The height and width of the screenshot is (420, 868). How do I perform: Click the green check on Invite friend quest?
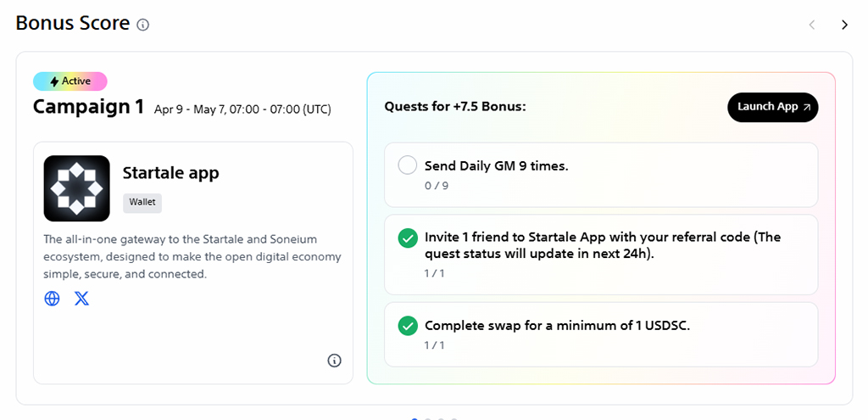pos(408,238)
